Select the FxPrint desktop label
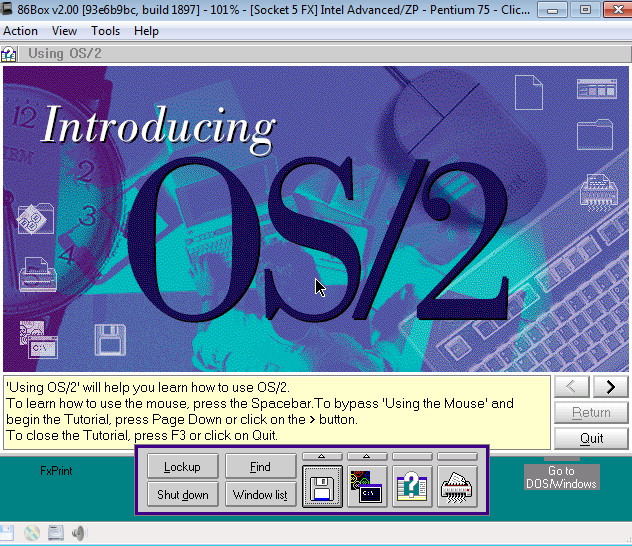 [x=56, y=471]
